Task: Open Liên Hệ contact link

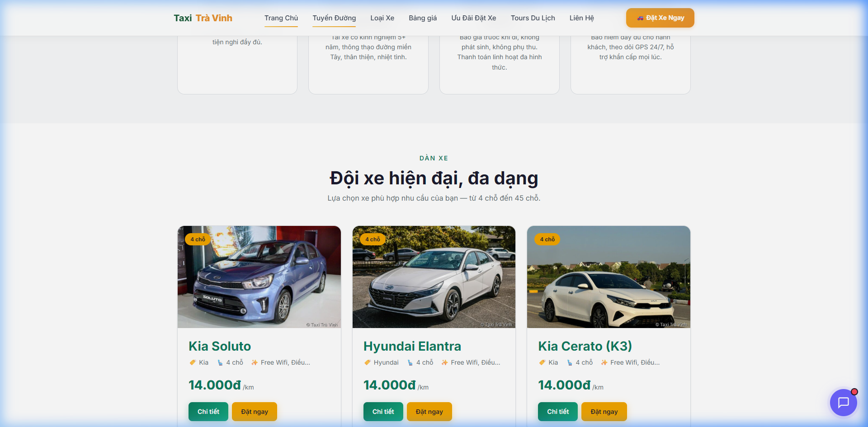Action: click(581, 18)
